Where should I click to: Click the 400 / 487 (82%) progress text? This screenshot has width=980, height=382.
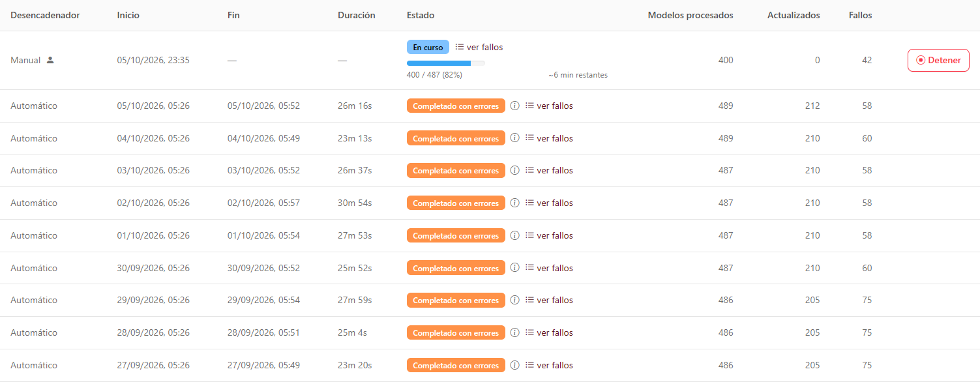[x=435, y=75]
